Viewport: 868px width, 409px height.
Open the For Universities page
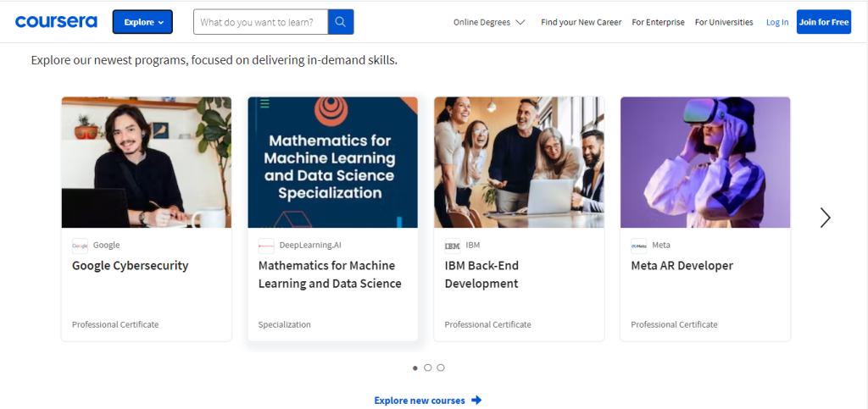tap(724, 22)
